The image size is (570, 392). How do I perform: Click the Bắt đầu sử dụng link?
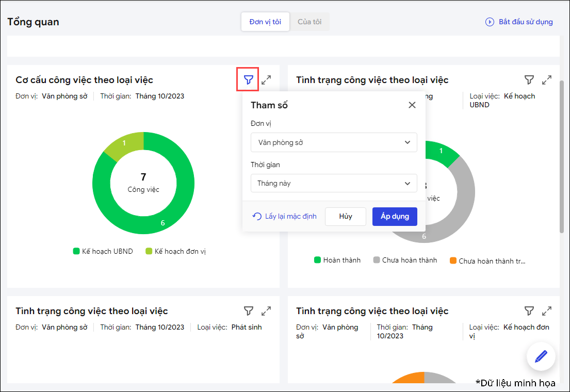526,22
